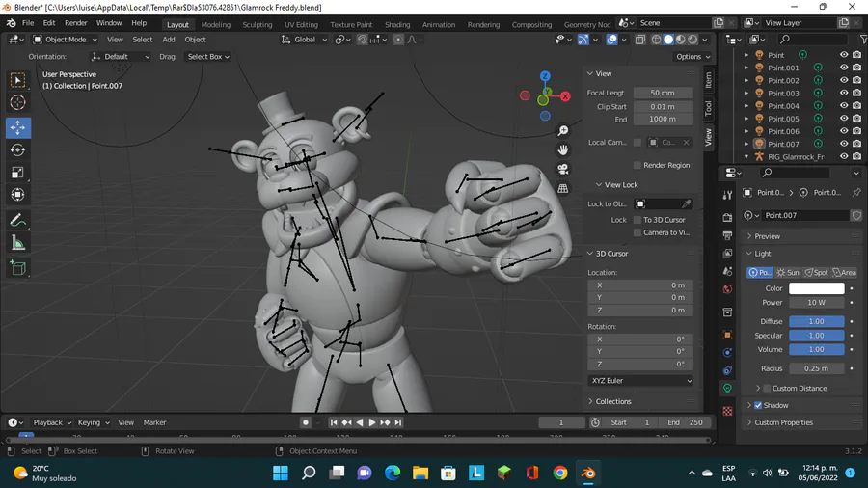Switch to the Shading workspace tab
The width and height of the screenshot is (868, 488).
pyautogui.click(x=397, y=25)
